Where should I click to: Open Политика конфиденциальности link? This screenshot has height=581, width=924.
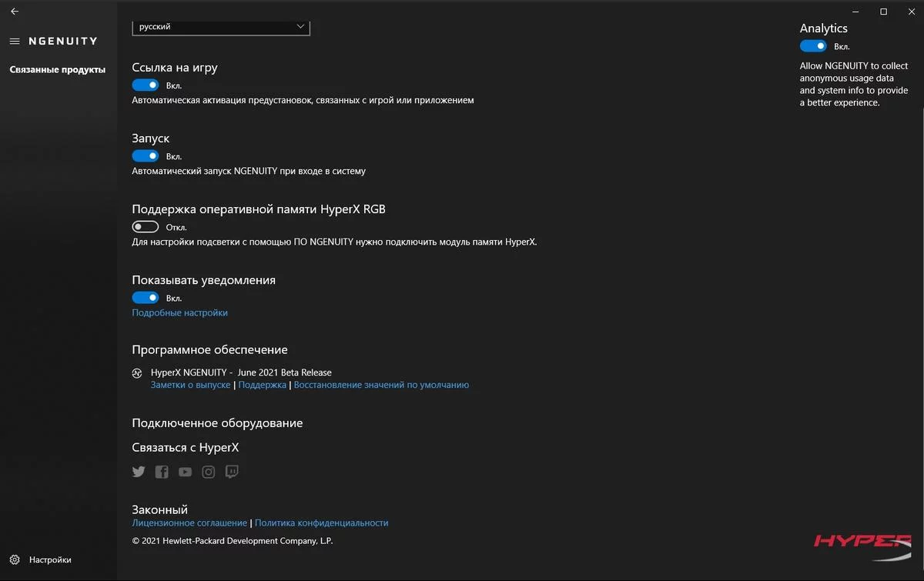click(321, 523)
